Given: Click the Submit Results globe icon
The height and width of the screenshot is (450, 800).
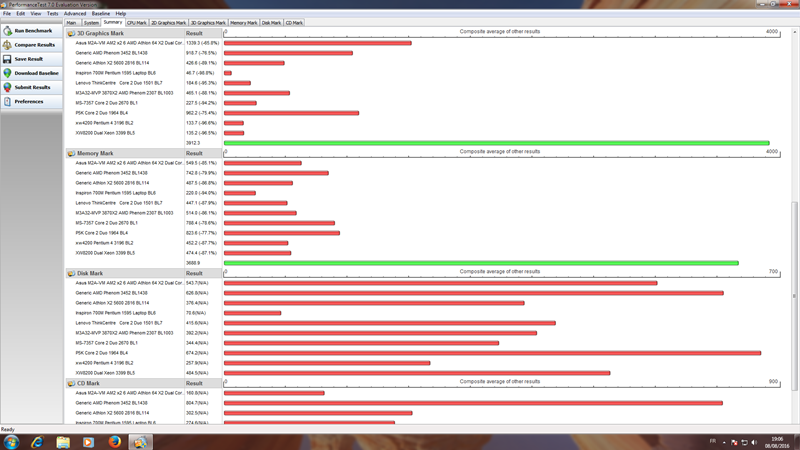Looking at the screenshot, I should pos(7,87).
